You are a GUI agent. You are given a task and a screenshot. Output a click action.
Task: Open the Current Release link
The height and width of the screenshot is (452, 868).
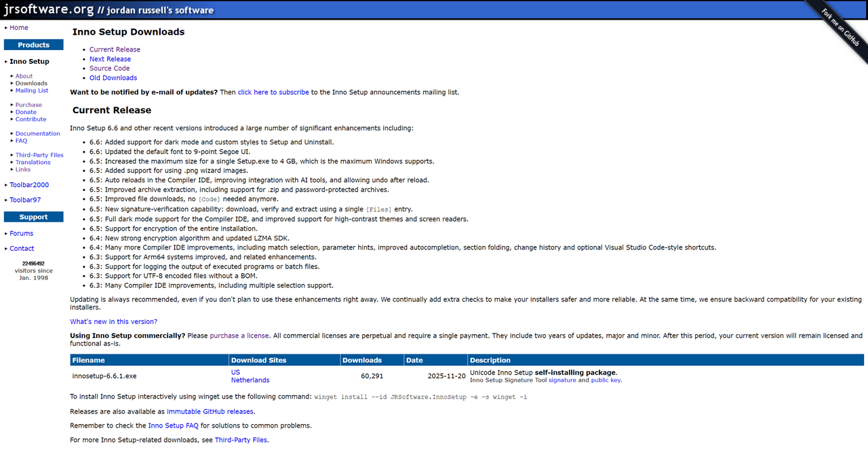point(115,49)
